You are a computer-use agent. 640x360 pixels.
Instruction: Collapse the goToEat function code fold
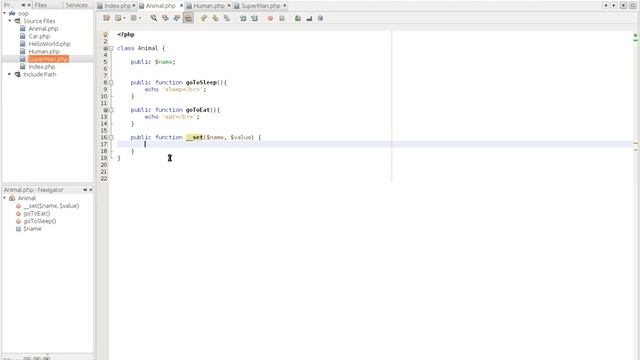click(x=111, y=110)
